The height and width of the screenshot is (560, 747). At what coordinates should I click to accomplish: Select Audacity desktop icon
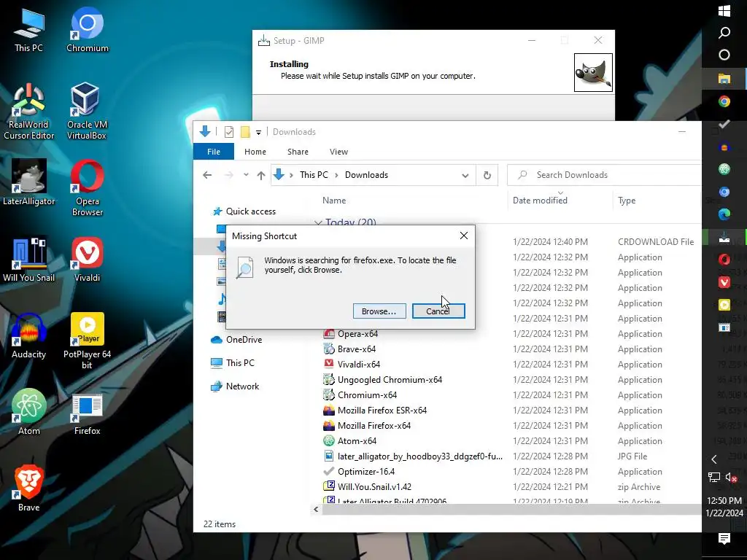(x=28, y=336)
